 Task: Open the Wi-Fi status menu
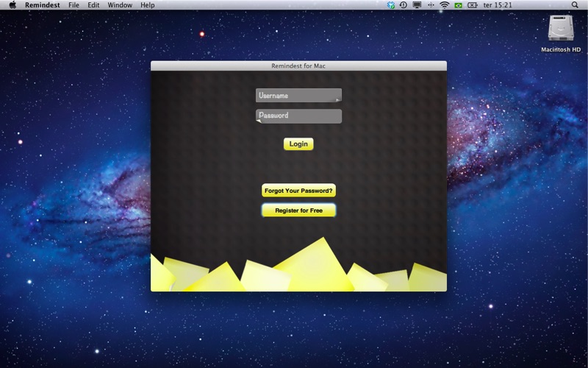[445, 5]
